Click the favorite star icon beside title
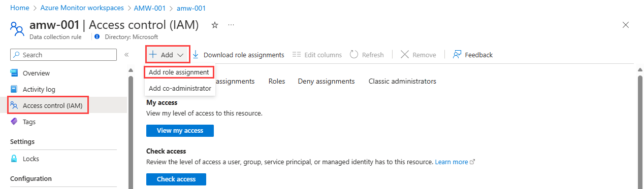This screenshot has height=189, width=644. tap(215, 25)
